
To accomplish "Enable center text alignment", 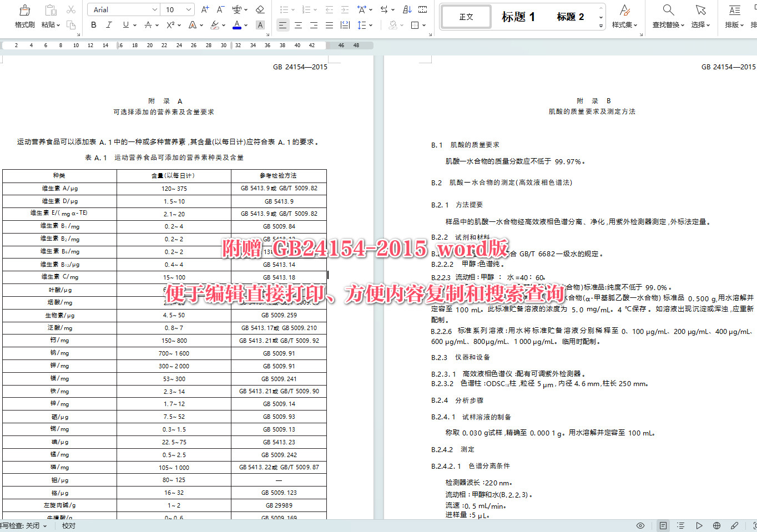I will 298,25.
